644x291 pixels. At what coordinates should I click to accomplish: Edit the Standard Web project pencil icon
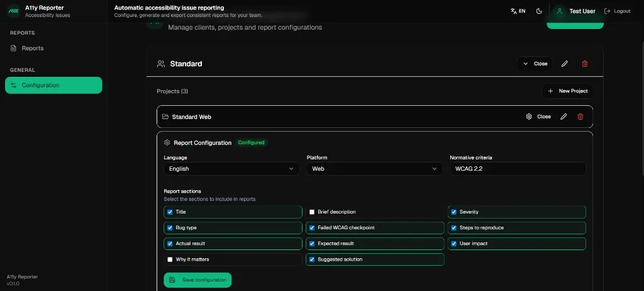click(563, 117)
